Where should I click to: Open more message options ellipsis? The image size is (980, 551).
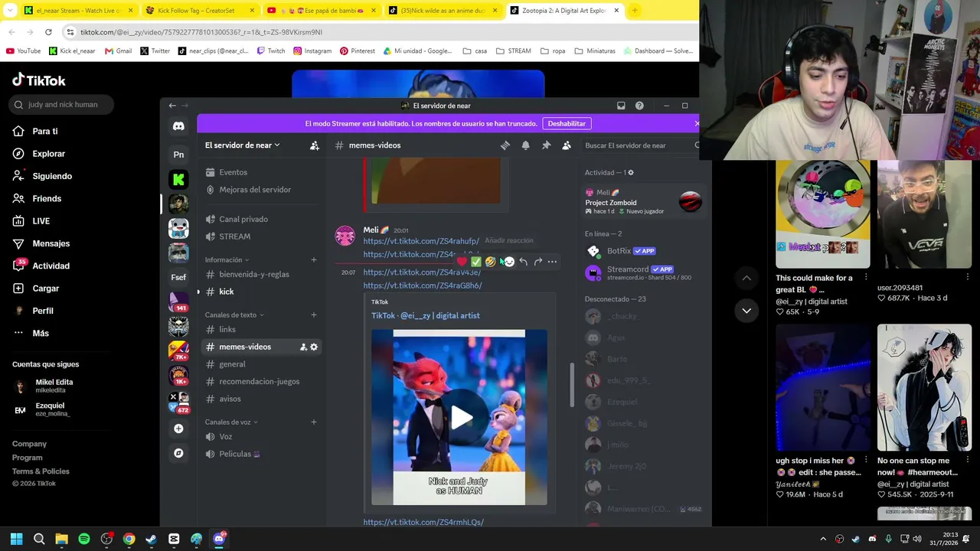(x=552, y=262)
